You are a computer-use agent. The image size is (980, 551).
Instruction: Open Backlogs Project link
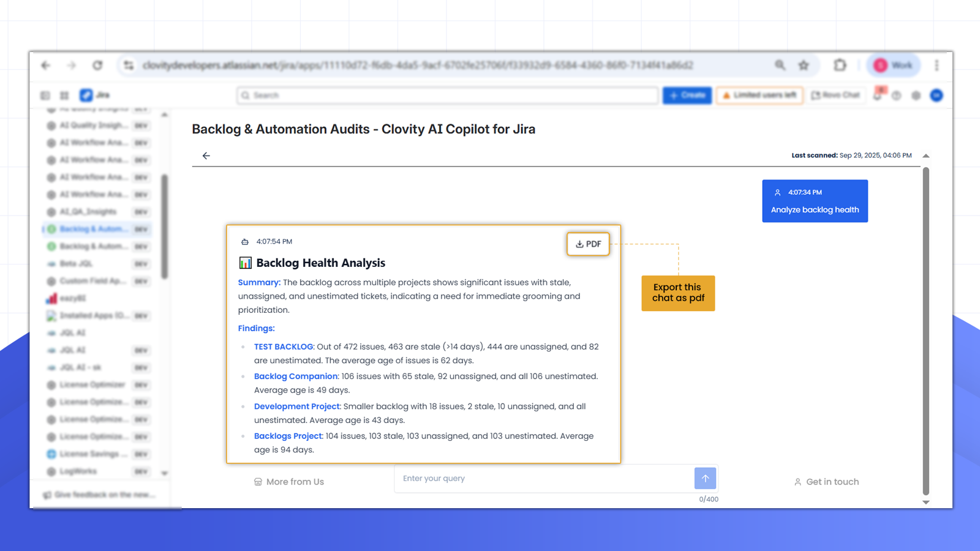click(288, 436)
